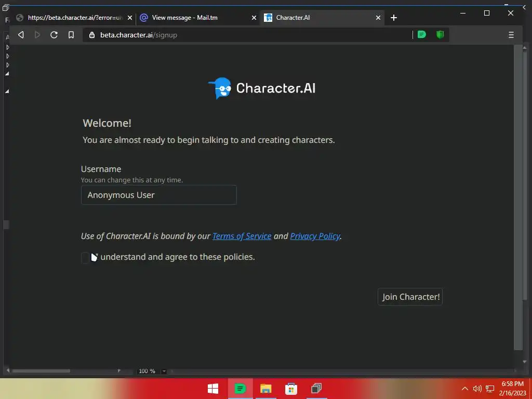Bookmark this page with the bookmark icon
The width and height of the screenshot is (532, 399).
click(x=71, y=35)
